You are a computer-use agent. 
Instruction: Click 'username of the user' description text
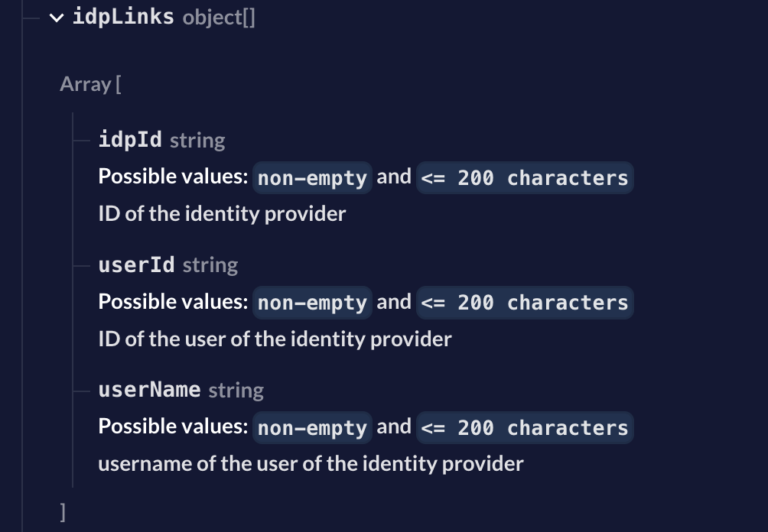click(x=311, y=464)
